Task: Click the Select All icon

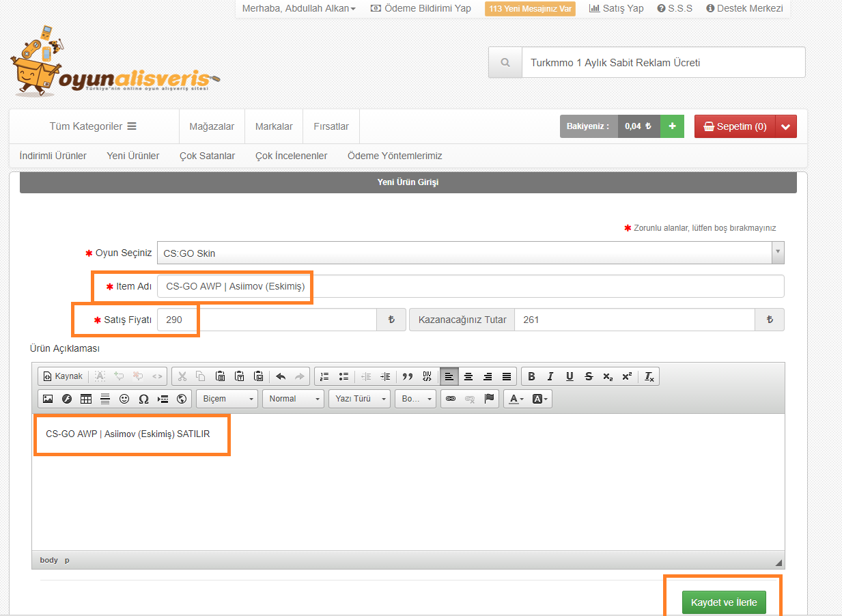Action: click(100, 376)
